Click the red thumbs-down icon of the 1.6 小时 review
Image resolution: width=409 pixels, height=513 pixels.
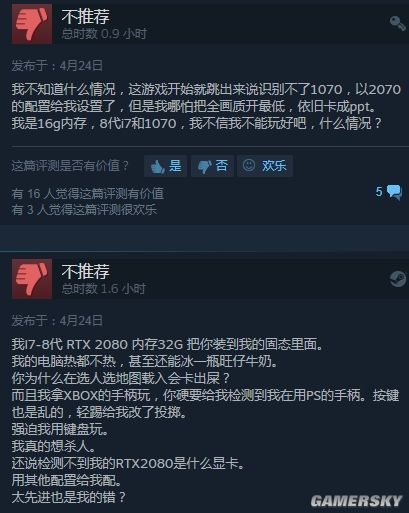(x=32, y=279)
